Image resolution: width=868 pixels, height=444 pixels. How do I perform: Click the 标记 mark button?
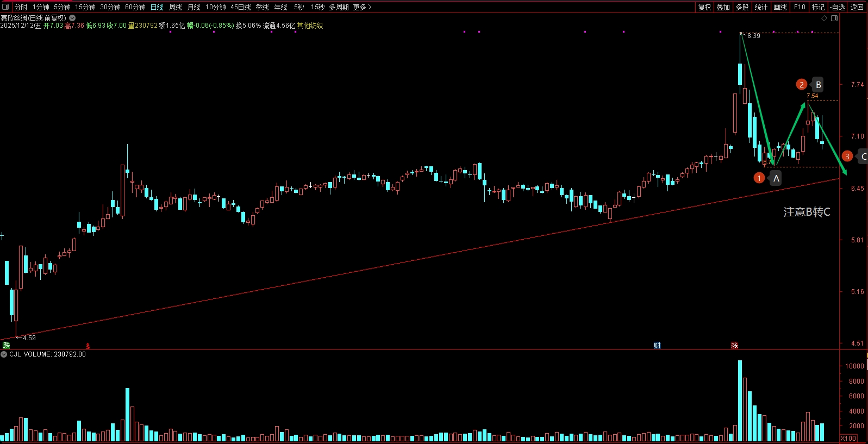pos(819,7)
